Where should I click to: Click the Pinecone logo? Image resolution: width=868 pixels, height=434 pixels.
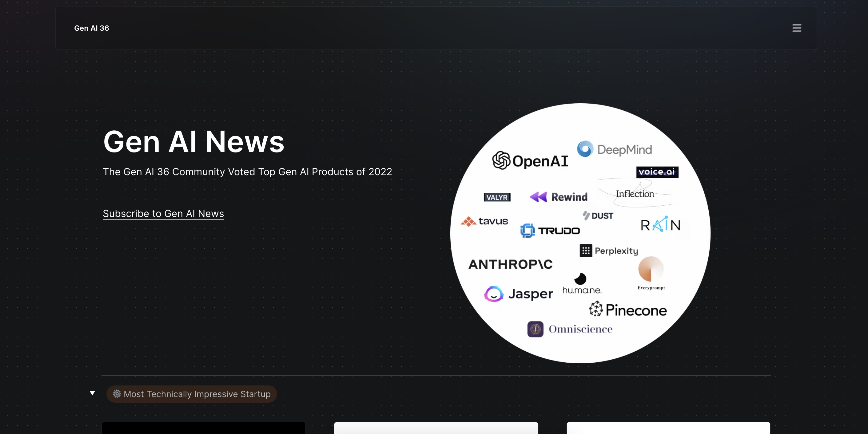tap(628, 309)
